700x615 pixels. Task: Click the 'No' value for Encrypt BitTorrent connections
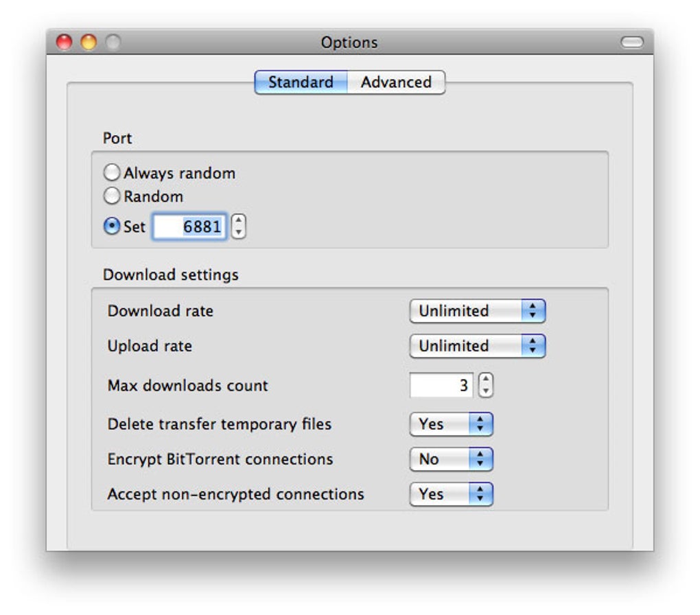pyautogui.click(x=427, y=459)
